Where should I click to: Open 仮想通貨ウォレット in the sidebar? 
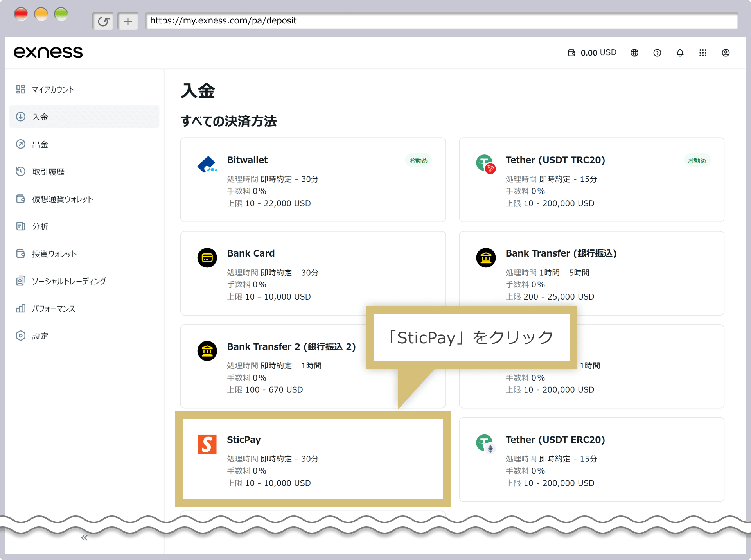point(84,199)
